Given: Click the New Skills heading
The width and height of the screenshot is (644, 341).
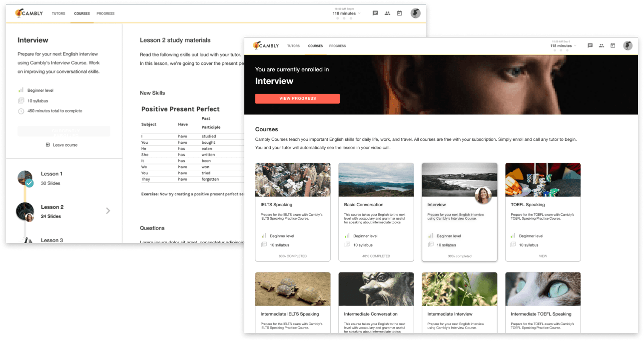Looking at the screenshot, I should tap(152, 93).
